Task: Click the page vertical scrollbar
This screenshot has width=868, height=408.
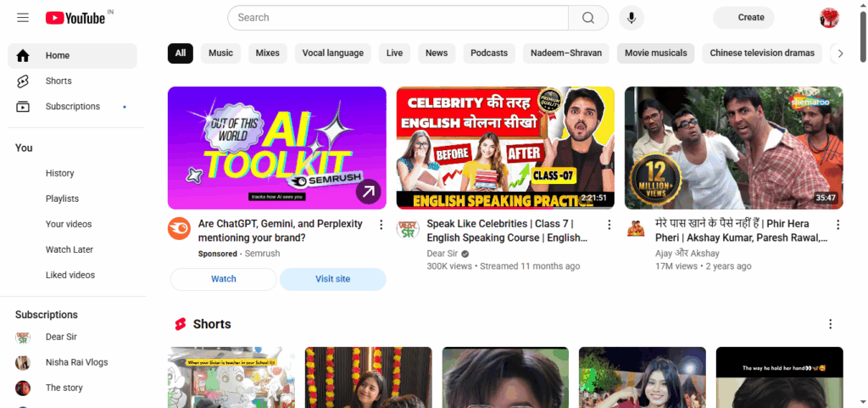Action: coord(863,36)
